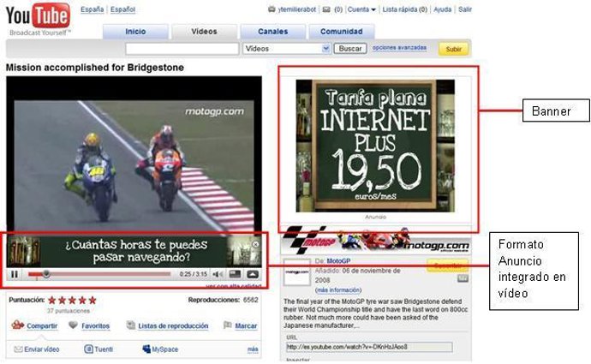Choose Enviar vídeo sharing option
Image resolution: width=591 pixels, height=364 pixels.
tap(37, 349)
